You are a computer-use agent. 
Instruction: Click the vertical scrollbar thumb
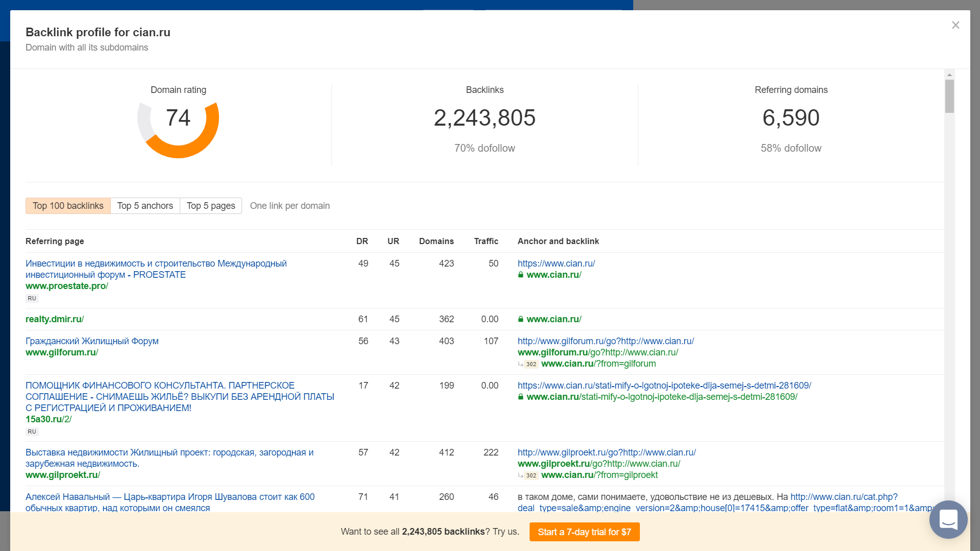tap(949, 96)
